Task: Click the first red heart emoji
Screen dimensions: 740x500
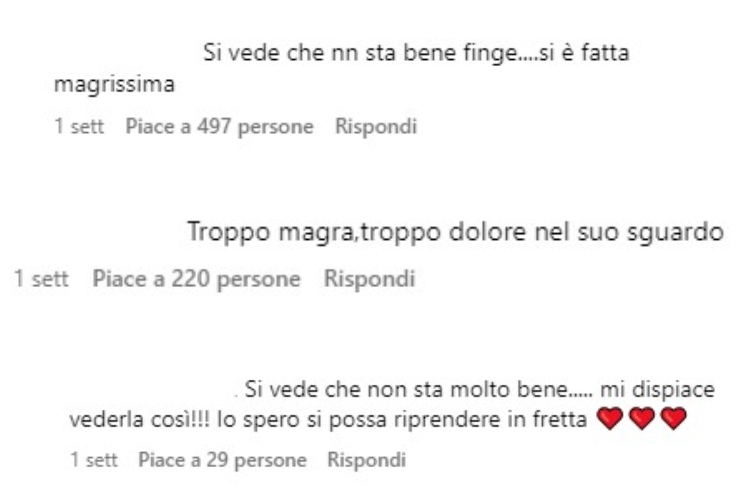Action: click(610, 418)
